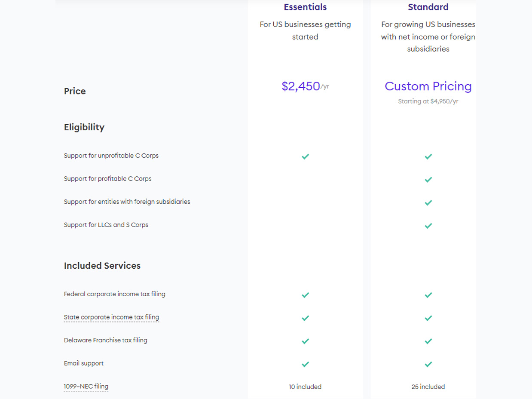Click Standard checkmark for unprofitable C Corps
The width and height of the screenshot is (532, 399).
[x=428, y=157]
